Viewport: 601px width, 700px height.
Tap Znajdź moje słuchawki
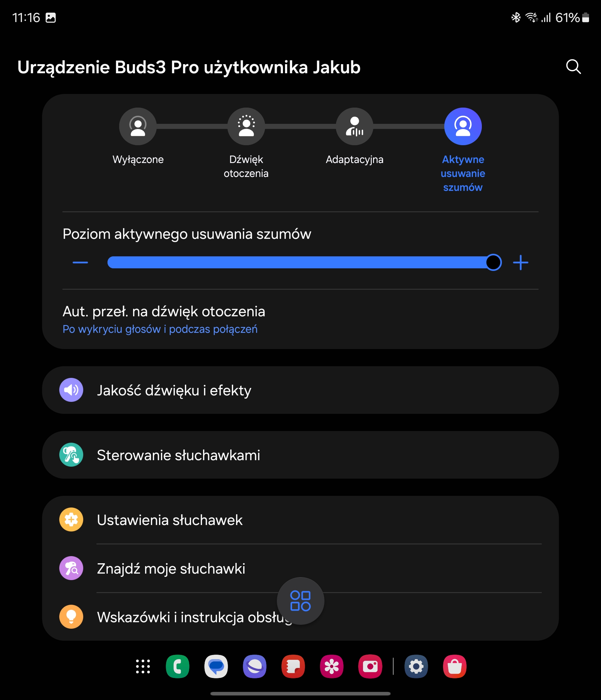(300, 568)
